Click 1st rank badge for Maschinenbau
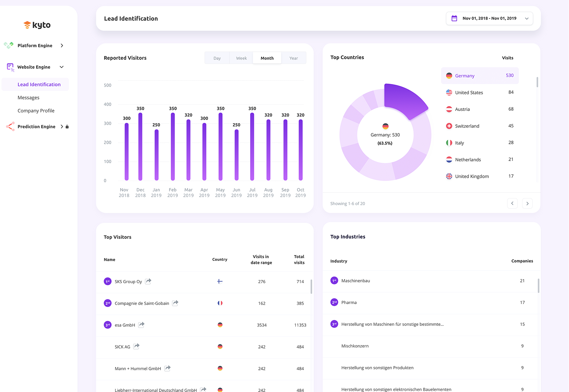This screenshot has width=569, height=392. click(x=334, y=281)
